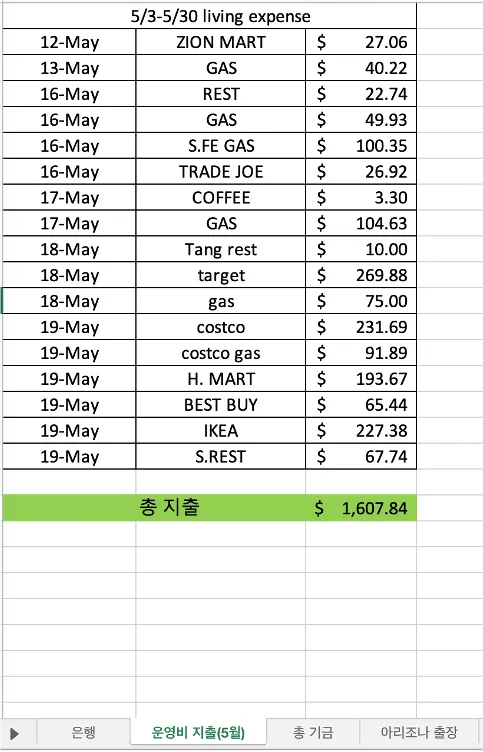483x752 pixels.
Task: Select the costco gas cell
Action: coord(221,353)
